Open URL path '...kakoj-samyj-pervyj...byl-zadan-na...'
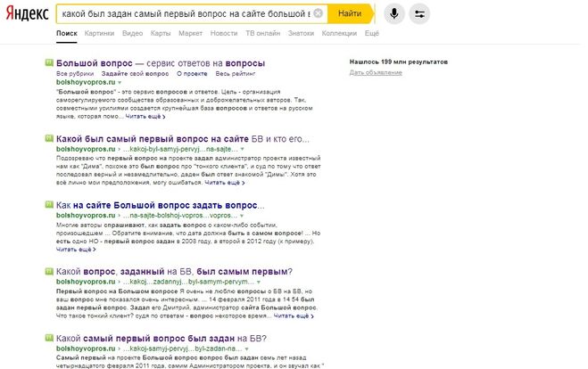 pos(183,348)
